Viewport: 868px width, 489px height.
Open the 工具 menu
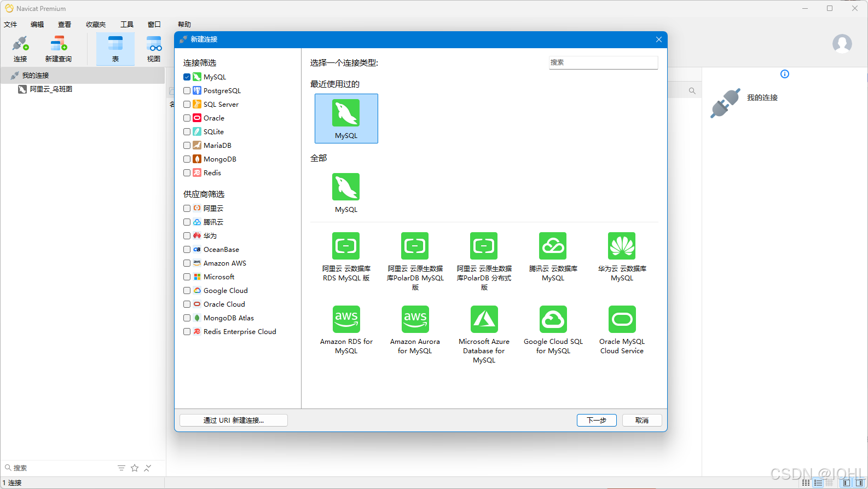[127, 25]
